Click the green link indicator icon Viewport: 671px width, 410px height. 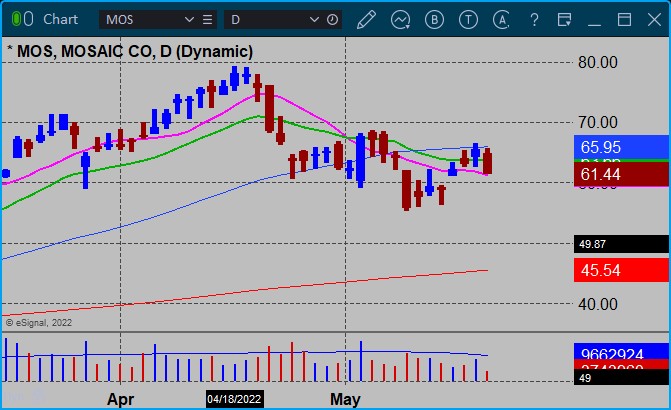16,19
